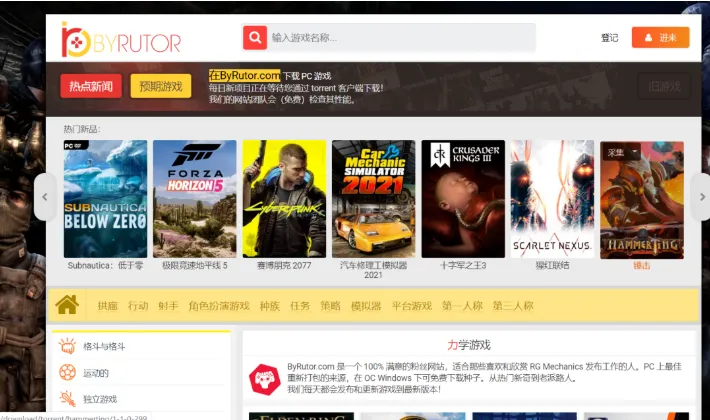Click the 力学游戏 section heading
The height and width of the screenshot is (420, 710).
(x=469, y=345)
